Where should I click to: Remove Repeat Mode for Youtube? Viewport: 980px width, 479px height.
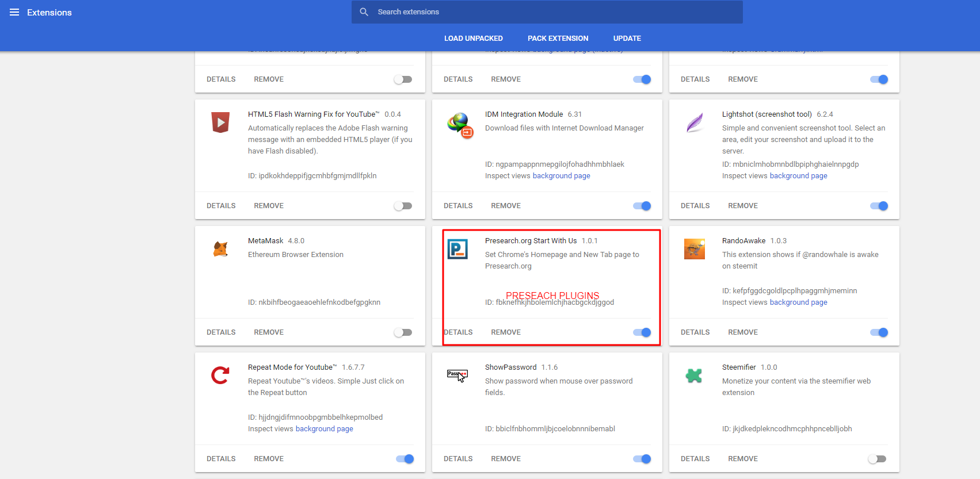click(269, 459)
